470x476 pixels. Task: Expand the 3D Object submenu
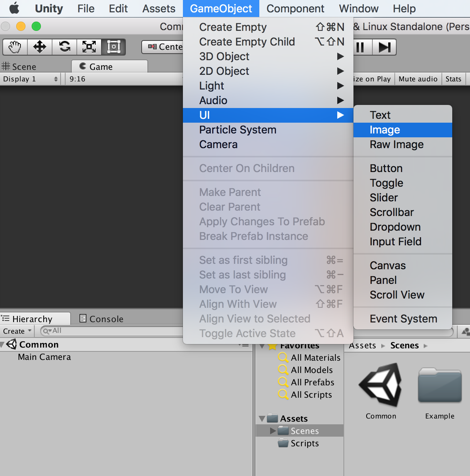pos(268,56)
